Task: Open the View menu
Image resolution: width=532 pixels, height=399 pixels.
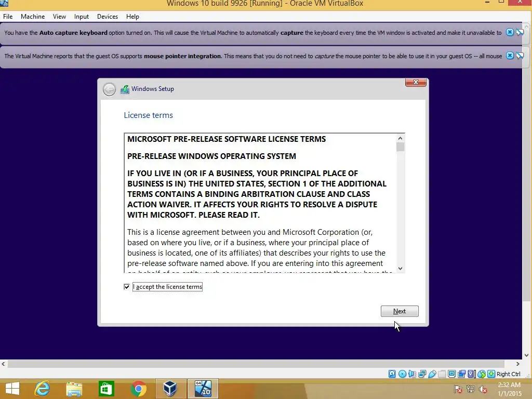Action: click(59, 16)
